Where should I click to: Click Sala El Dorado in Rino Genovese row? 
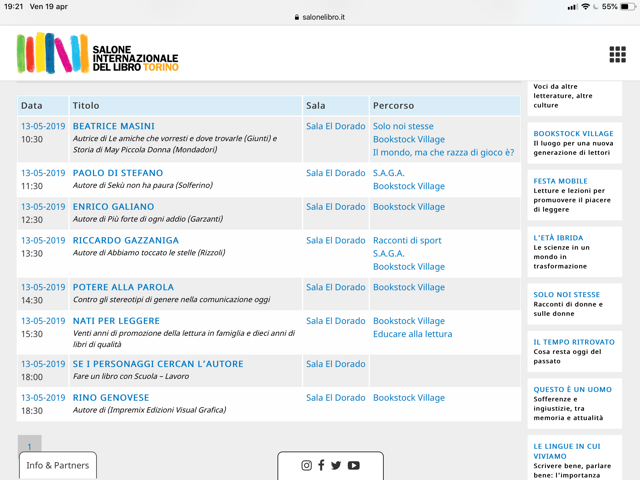click(x=336, y=398)
